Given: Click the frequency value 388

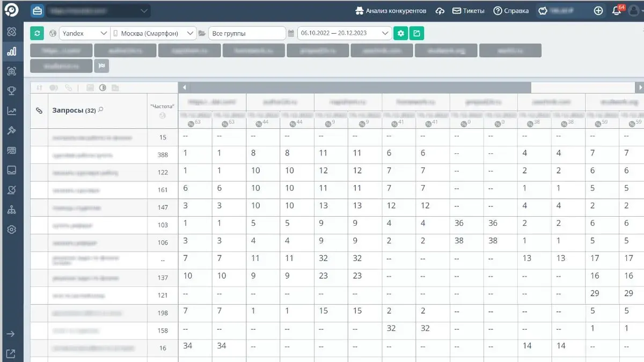Looking at the screenshot, I should (x=163, y=155).
